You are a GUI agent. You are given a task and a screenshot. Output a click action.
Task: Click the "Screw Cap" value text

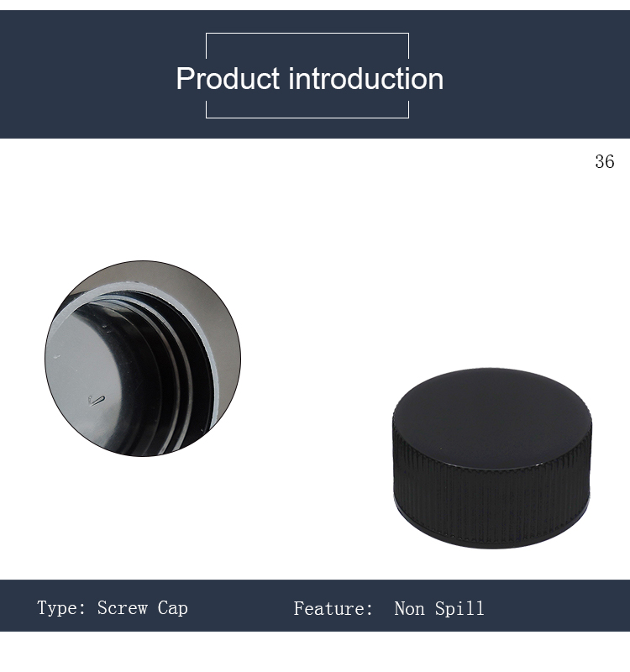[x=142, y=608]
